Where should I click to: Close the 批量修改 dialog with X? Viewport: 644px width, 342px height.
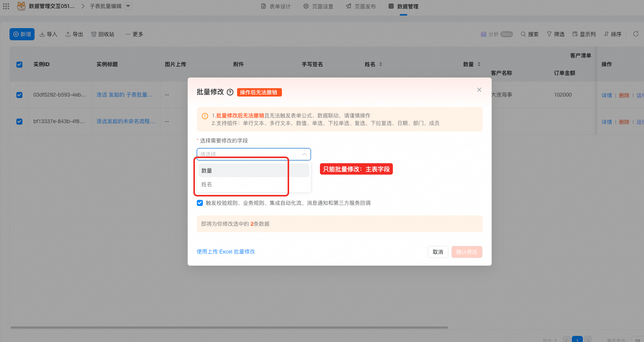[479, 90]
